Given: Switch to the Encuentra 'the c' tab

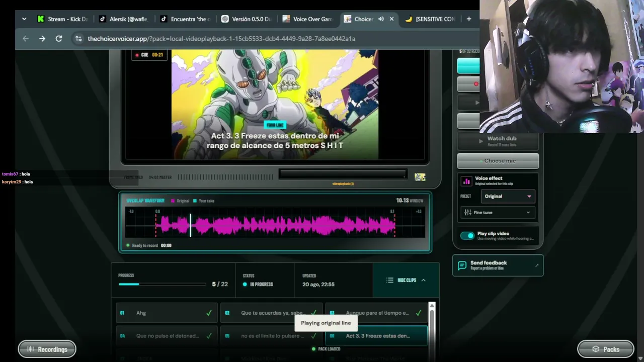Looking at the screenshot, I should pyautogui.click(x=185, y=19).
